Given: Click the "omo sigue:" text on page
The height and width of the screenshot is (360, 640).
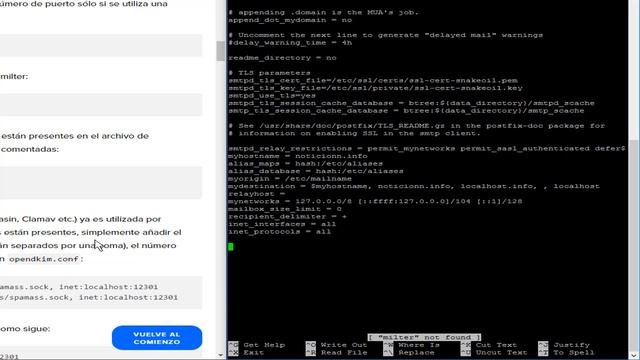Looking at the screenshot, I should (25, 329).
